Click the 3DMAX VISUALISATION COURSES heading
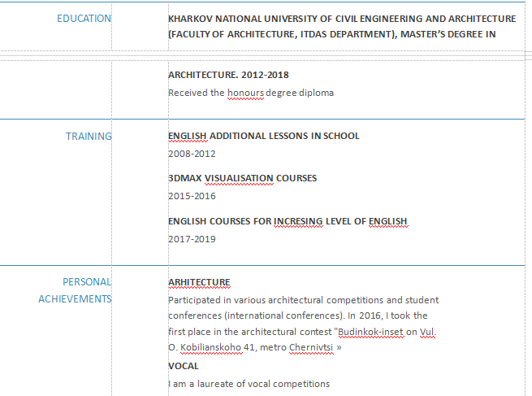This screenshot has height=396, width=532. tap(242, 178)
